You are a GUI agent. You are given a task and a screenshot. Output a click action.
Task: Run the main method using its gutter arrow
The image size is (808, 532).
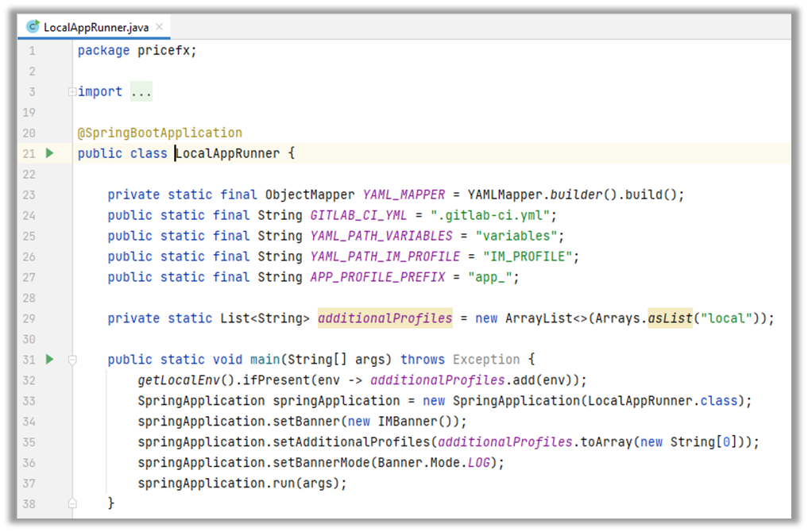(x=49, y=360)
